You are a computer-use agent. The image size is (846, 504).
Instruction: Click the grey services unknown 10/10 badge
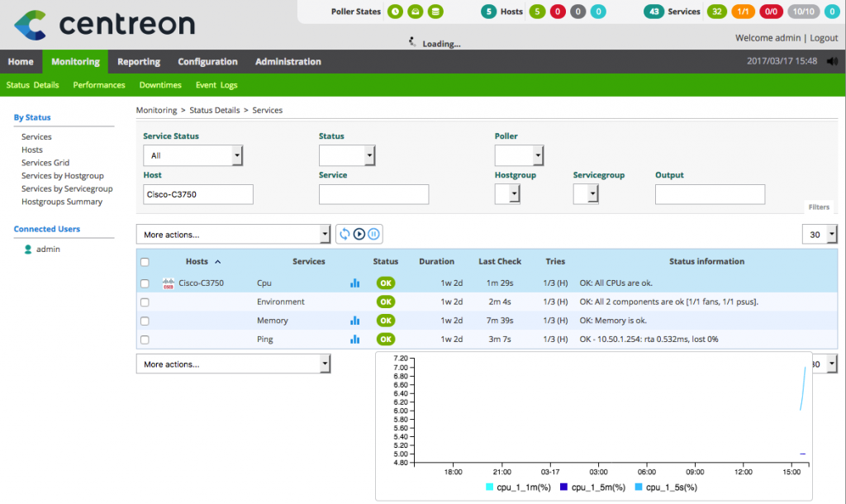[803, 12]
